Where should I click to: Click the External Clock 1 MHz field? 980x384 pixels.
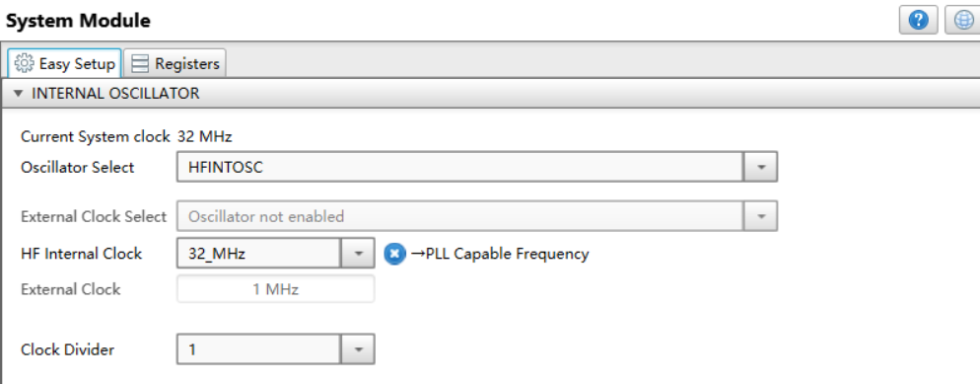[276, 289]
